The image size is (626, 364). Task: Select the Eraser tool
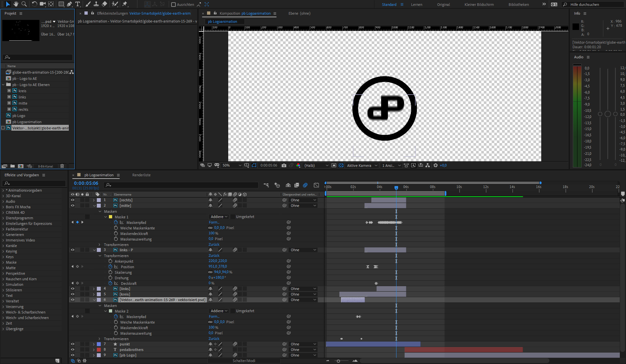tap(104, 4)
